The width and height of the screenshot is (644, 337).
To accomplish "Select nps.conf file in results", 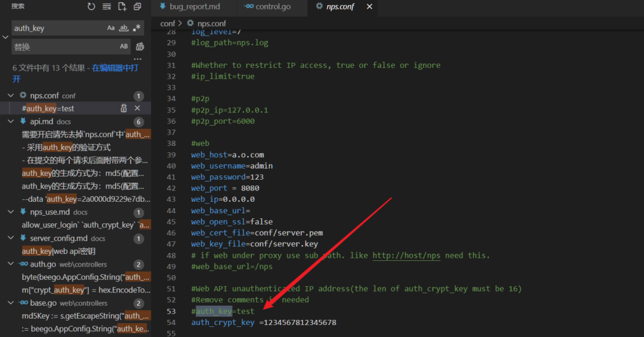I will click(x=45, y=96).
